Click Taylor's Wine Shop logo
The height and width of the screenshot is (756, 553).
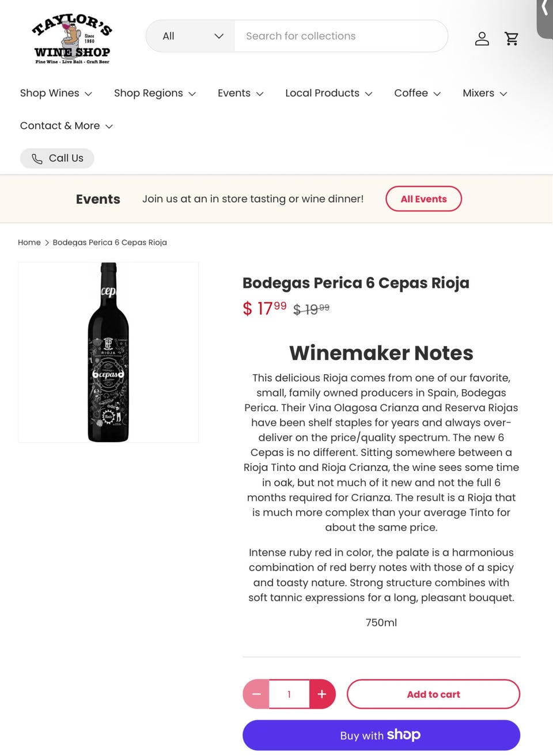(x=72, y=39)
